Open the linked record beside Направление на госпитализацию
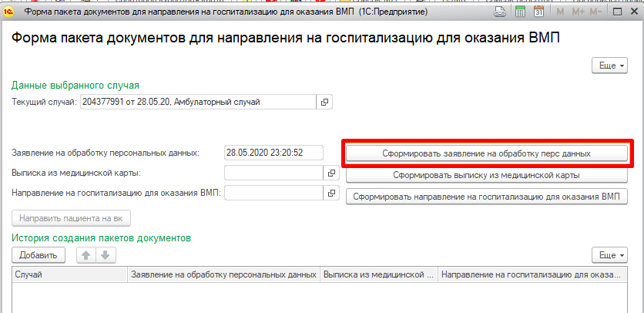Screen dimensions: 644x313 click(332, 193)
